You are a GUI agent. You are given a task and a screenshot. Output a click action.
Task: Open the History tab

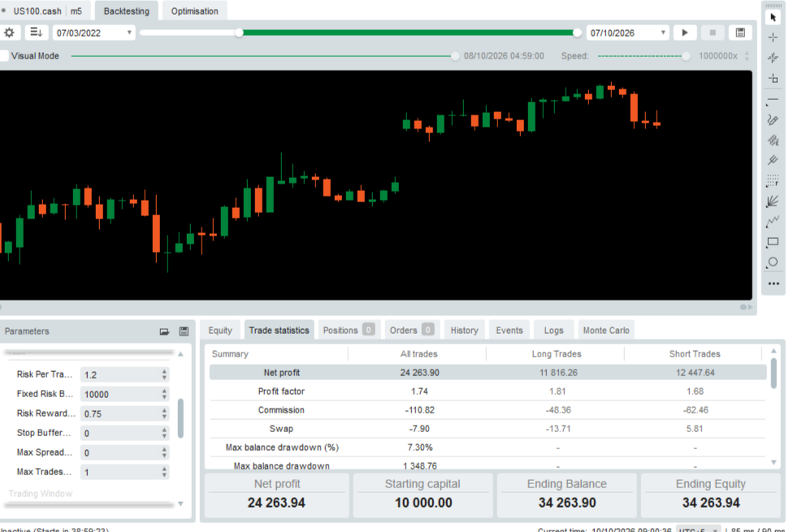tap(464, 331)
